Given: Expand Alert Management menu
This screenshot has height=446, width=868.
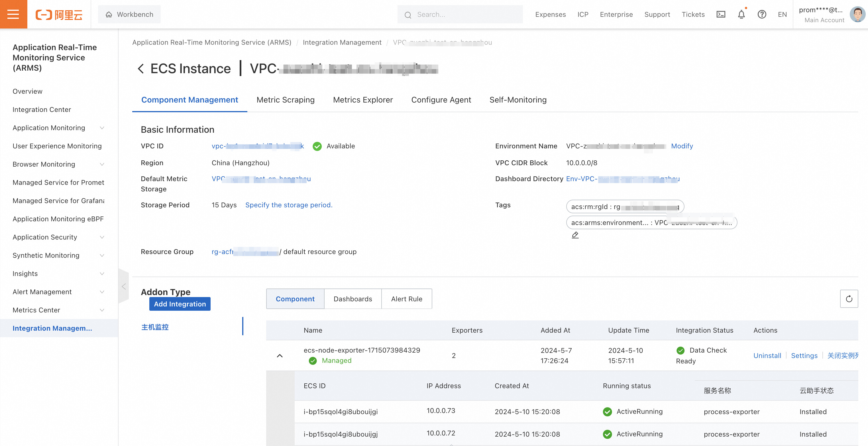Looking at the screenshot, I should [102, 292].
